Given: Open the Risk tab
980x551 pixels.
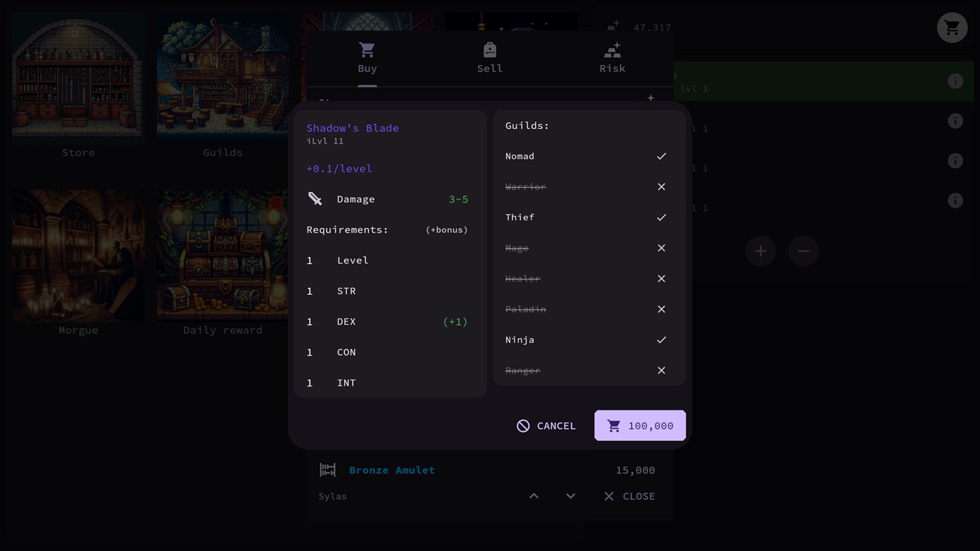Looking at the screenshot, I should pos(612,57).
